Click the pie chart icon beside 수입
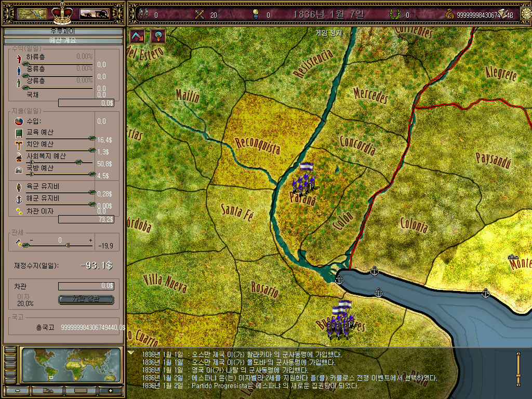Screen dimensions: 532x399 (19, 122)
